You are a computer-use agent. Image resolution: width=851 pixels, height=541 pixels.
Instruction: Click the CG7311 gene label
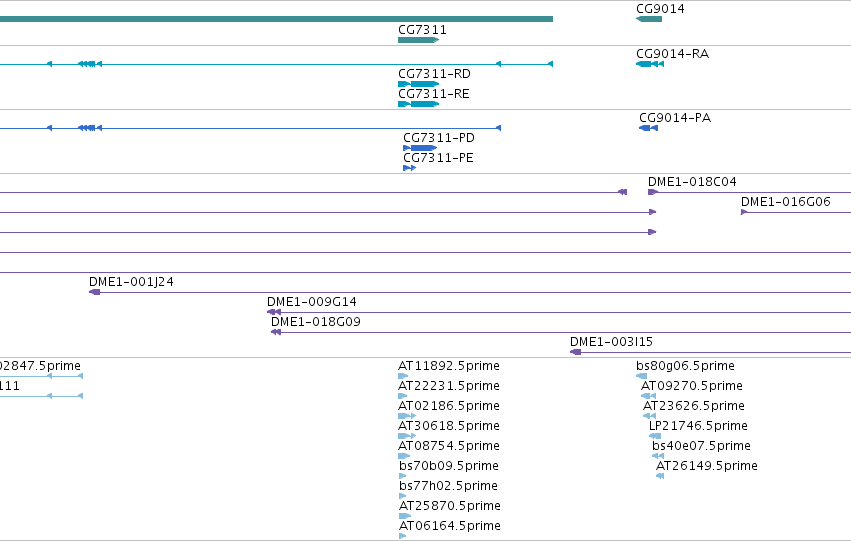pyautogui.click(x=422, y=29)
